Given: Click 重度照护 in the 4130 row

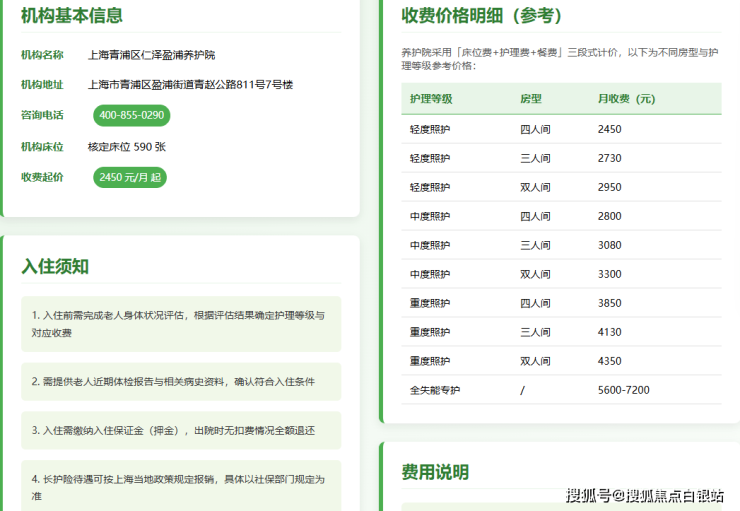Looking at the screenshot, I should pyautogui.click(x=430, y=332).
